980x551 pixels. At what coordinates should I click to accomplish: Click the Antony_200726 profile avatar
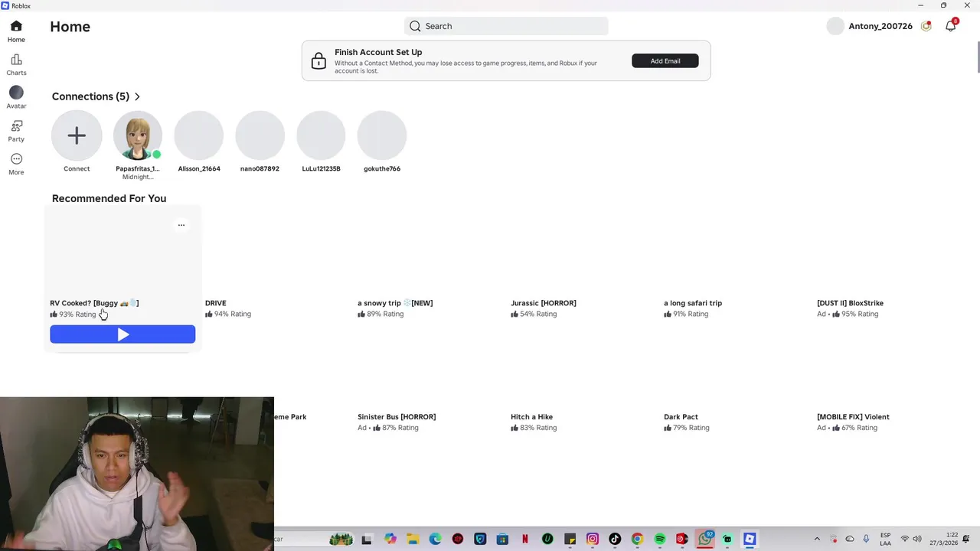(x=835, y=26)
